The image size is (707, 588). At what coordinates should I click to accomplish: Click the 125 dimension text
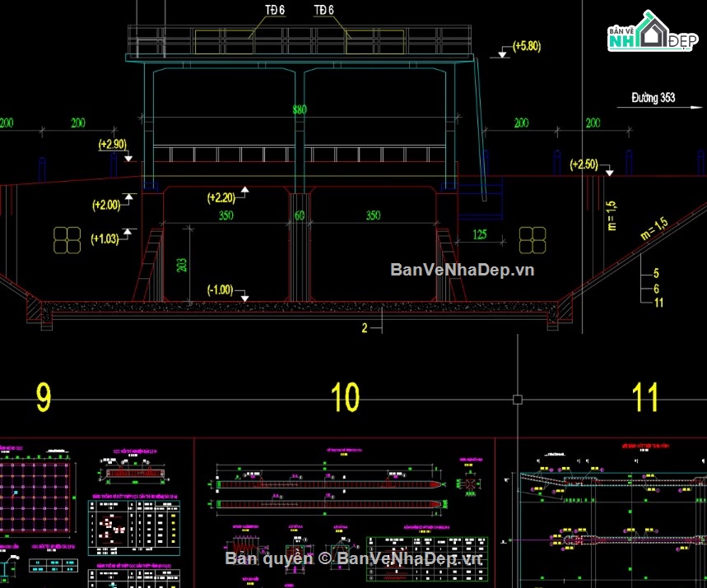(480, 234)
